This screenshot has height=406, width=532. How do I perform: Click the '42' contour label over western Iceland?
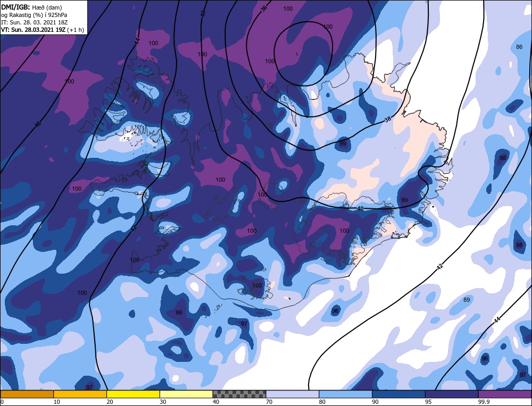(134, 229)
